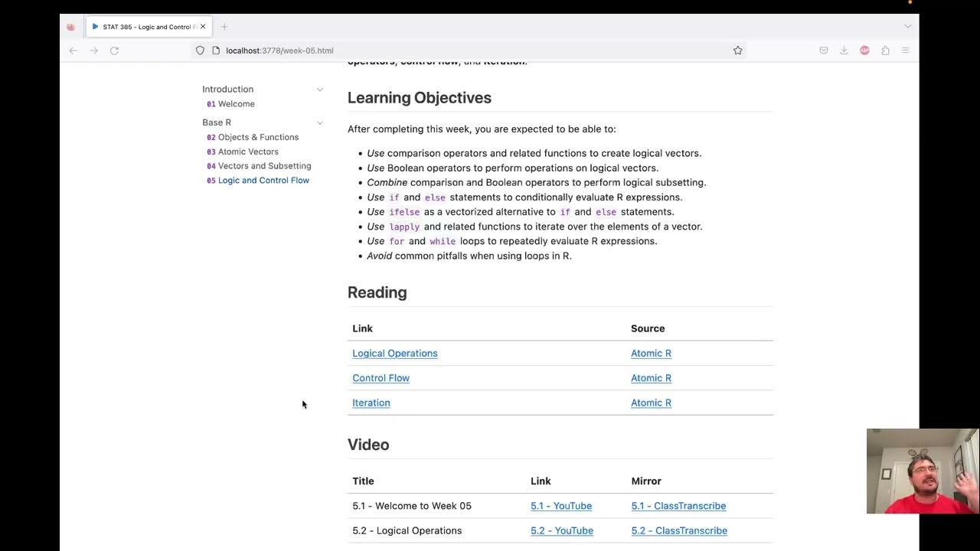Click the browser reload button
This screenshot has height=551, width=980.
114,51
